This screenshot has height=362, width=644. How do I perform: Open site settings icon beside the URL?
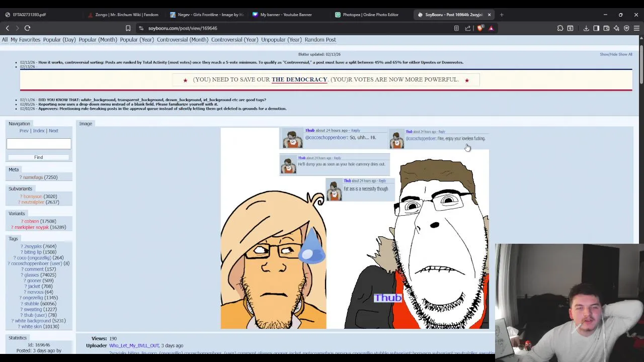(141, 28)
